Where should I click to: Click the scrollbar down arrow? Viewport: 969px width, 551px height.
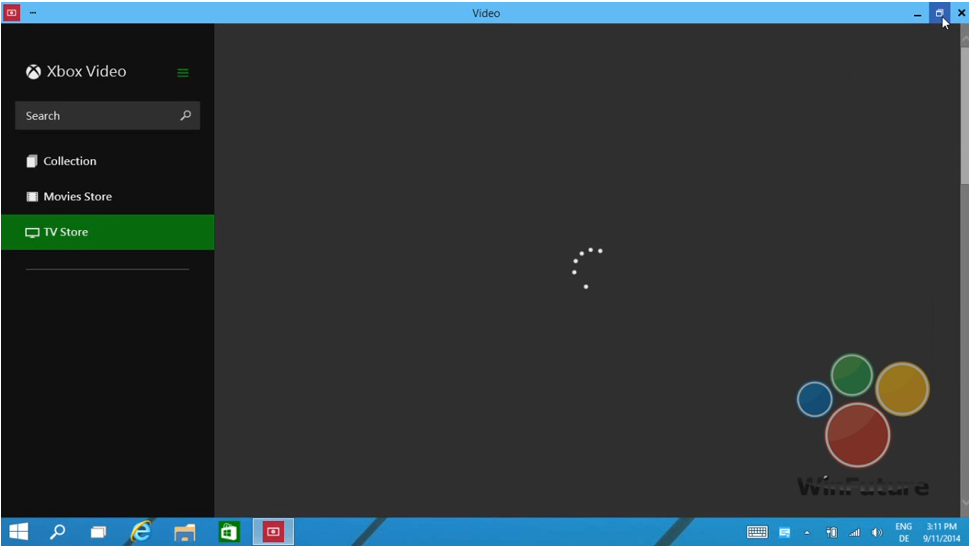click(965, 503)
